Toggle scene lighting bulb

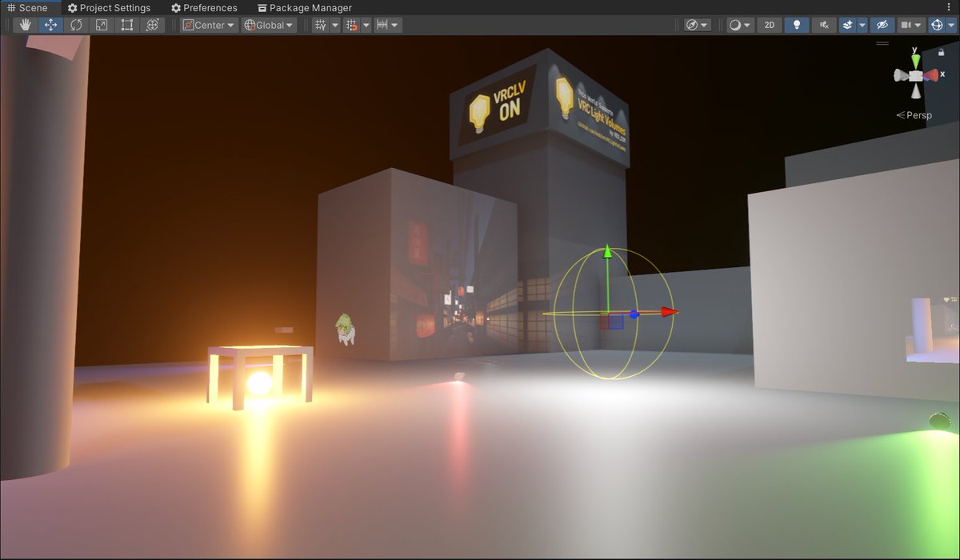[x=796, y=25]
